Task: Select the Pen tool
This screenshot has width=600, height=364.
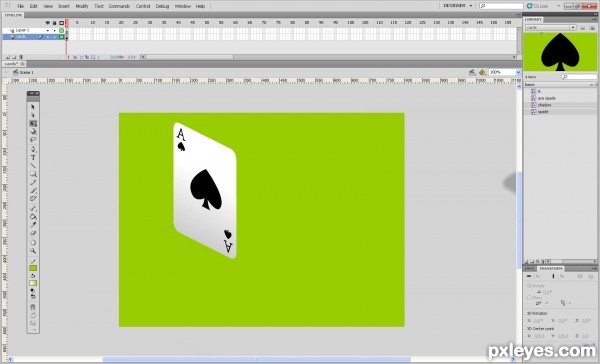Action: click(x=33, y=149)
